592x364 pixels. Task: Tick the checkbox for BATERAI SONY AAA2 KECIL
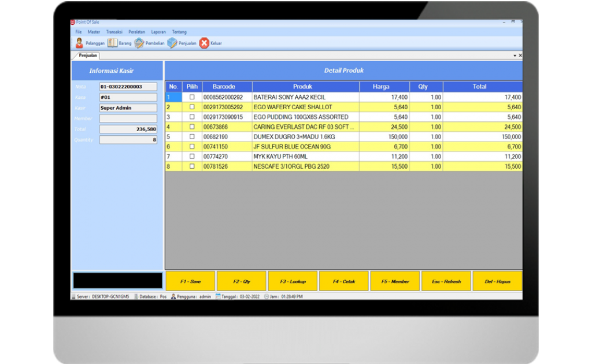192,98
